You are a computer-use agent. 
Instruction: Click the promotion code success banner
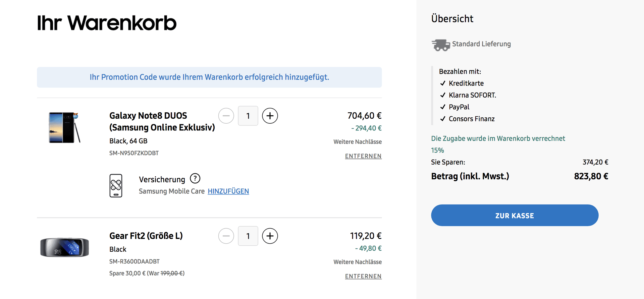(209, 77)
